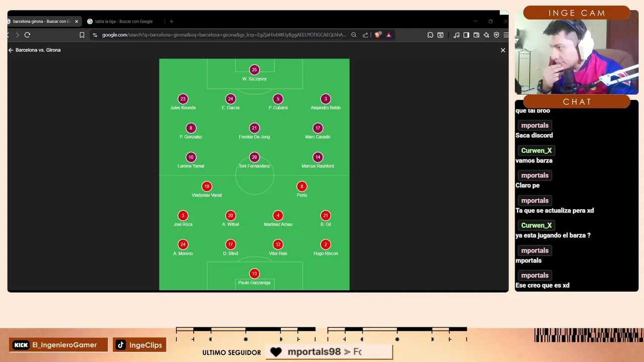Open the Brave Shields lion icon

point(378,35)
